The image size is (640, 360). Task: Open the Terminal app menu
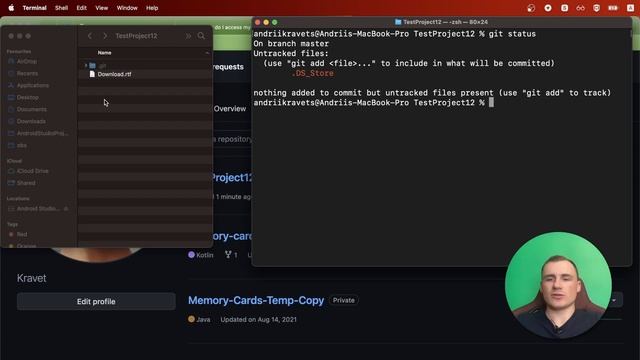34,8
